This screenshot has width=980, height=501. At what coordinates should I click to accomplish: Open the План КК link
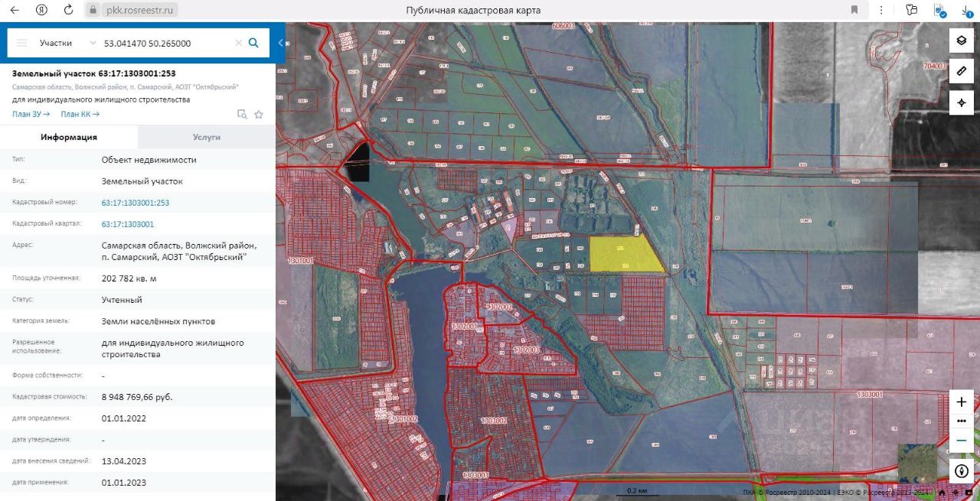pos(80,114)
